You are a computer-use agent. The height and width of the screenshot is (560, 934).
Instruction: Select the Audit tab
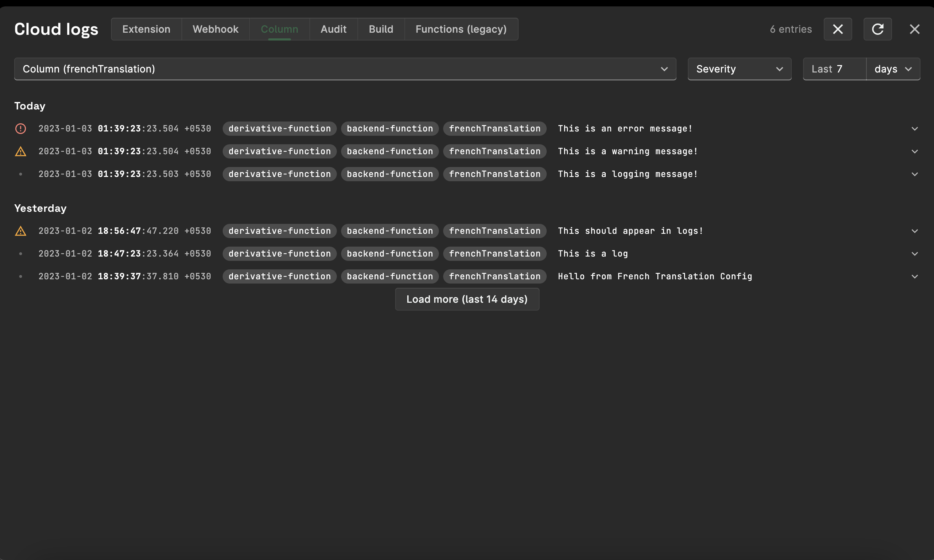tap(333, 29)
